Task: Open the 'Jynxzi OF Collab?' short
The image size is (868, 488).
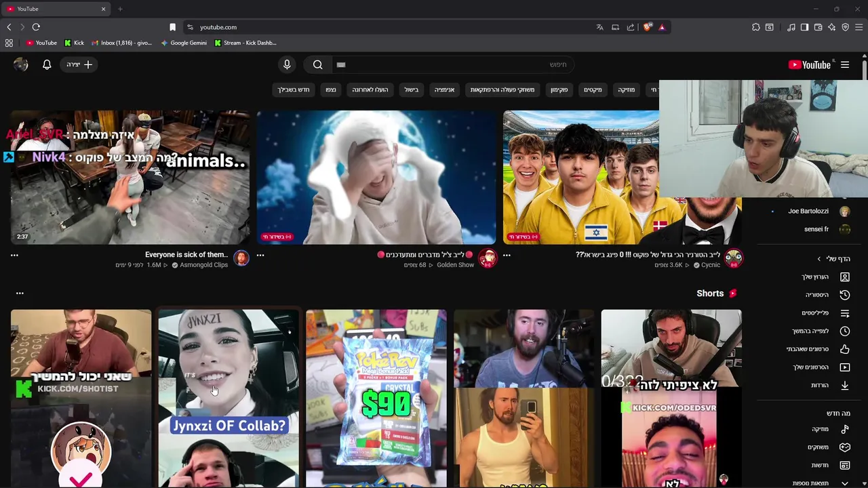Action: click(229, 399)
